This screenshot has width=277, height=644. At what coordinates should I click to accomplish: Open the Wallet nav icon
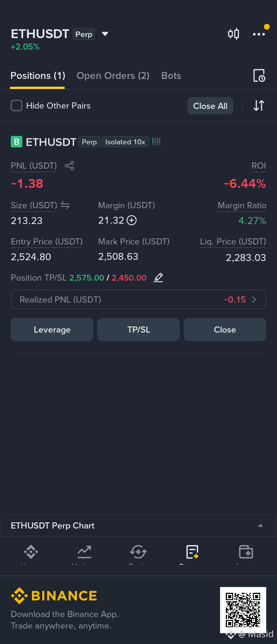click(246, 552)
